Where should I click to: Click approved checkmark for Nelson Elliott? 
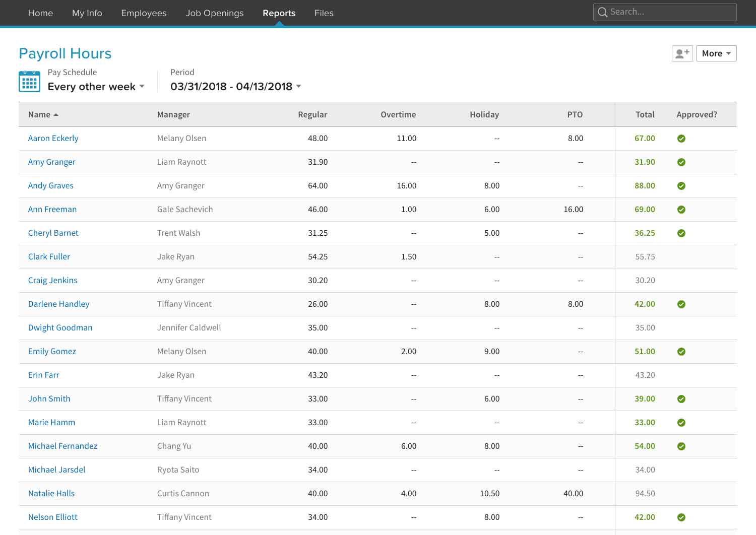coord(681,517)
